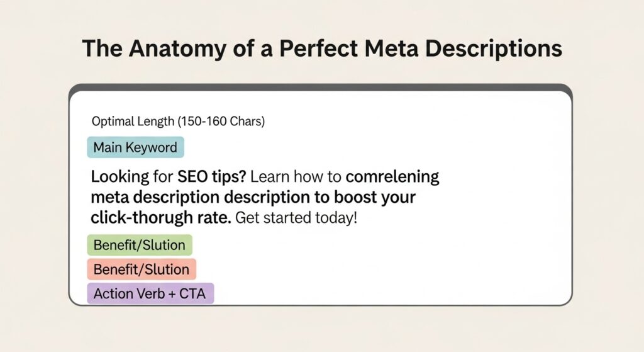This screenshot has width=644, height=352.
Task: Click the dark gray top border of the card
Action: (x=320, y=88)
